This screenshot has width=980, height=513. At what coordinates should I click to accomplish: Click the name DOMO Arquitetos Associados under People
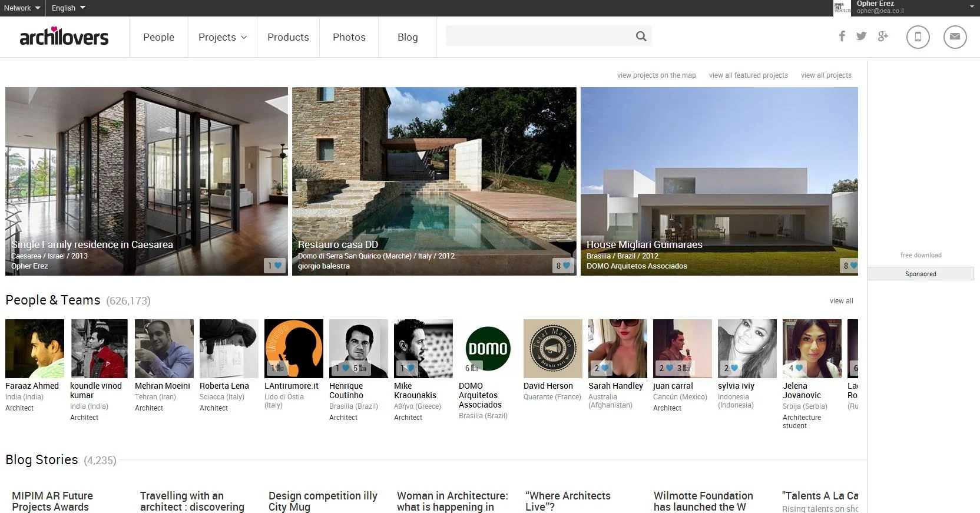pos(480,395)
